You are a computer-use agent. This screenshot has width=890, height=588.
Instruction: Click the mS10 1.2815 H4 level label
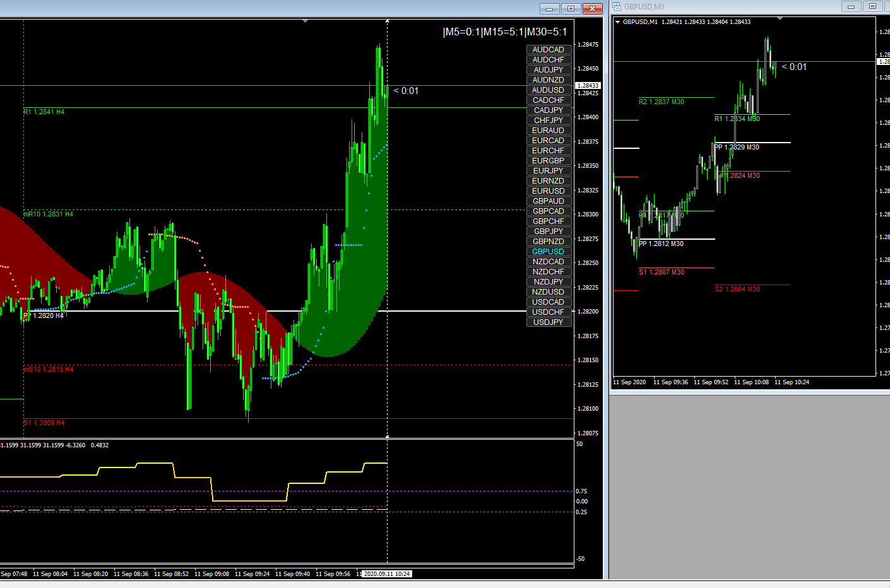tap(49, 369)
